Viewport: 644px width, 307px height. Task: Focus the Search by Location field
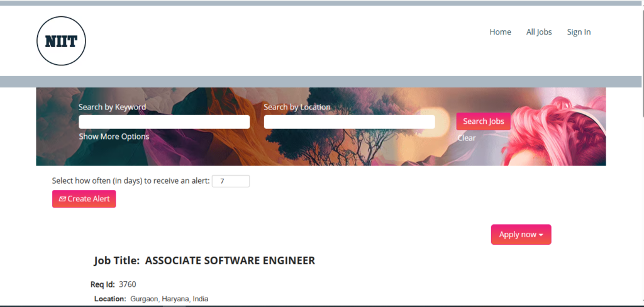coord(350,122)
